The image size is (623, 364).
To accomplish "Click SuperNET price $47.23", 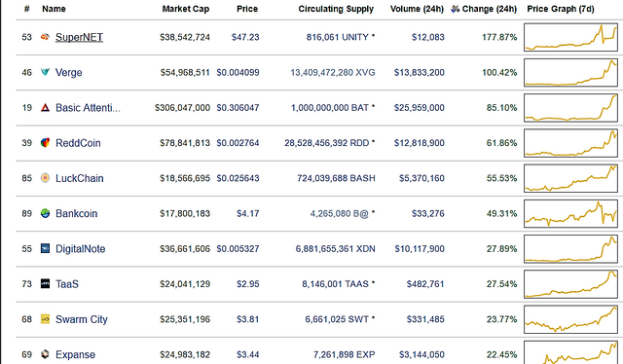I will (x=245, y=37).
